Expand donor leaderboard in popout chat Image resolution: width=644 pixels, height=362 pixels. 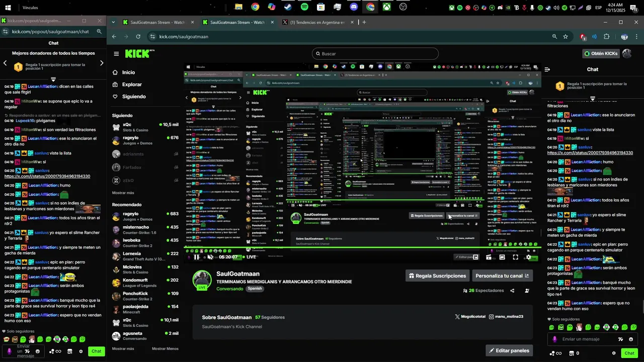pos(53,79)
